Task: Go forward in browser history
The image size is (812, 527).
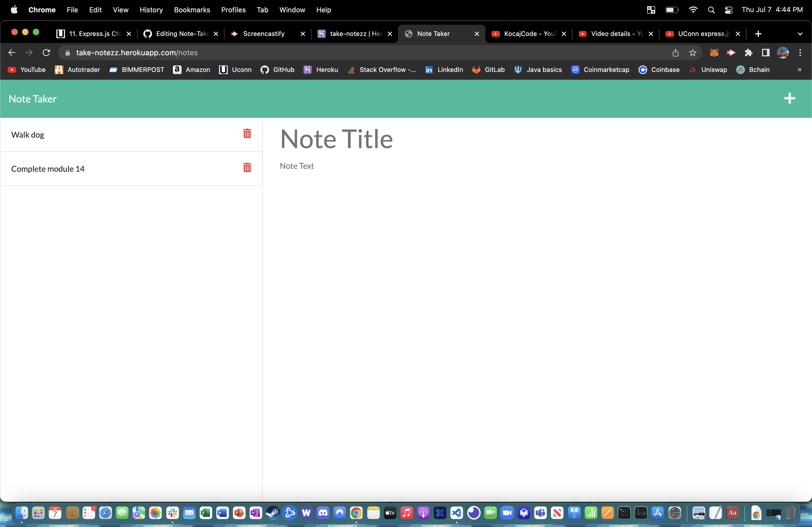Action: coord(29,53)
